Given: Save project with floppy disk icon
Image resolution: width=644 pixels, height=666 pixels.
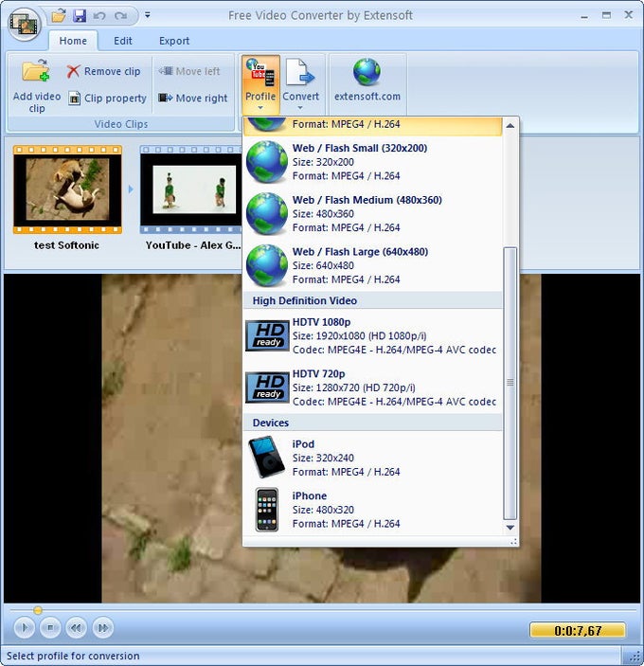Looking at the screenshot, I should 80,16.
